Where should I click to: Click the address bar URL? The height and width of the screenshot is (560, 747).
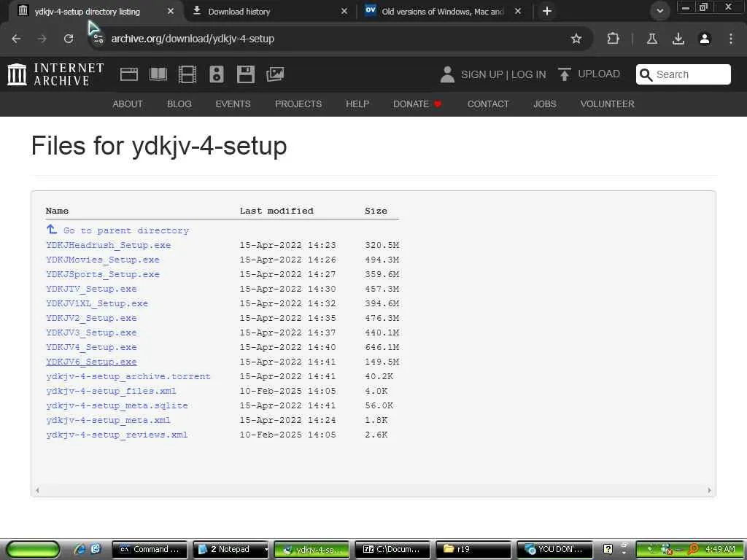point(193,39)
